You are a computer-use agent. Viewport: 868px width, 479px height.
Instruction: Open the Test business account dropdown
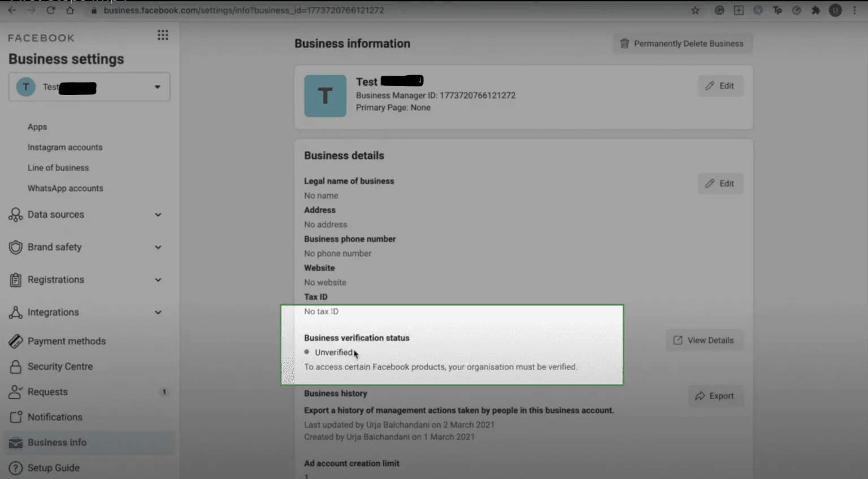pos(157,87)
